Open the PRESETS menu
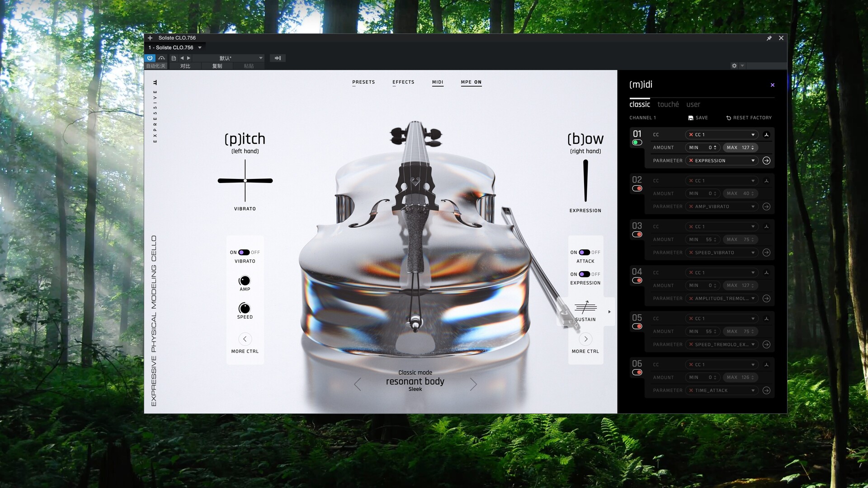This screenshot has height=488, width=868. point(363,82)
